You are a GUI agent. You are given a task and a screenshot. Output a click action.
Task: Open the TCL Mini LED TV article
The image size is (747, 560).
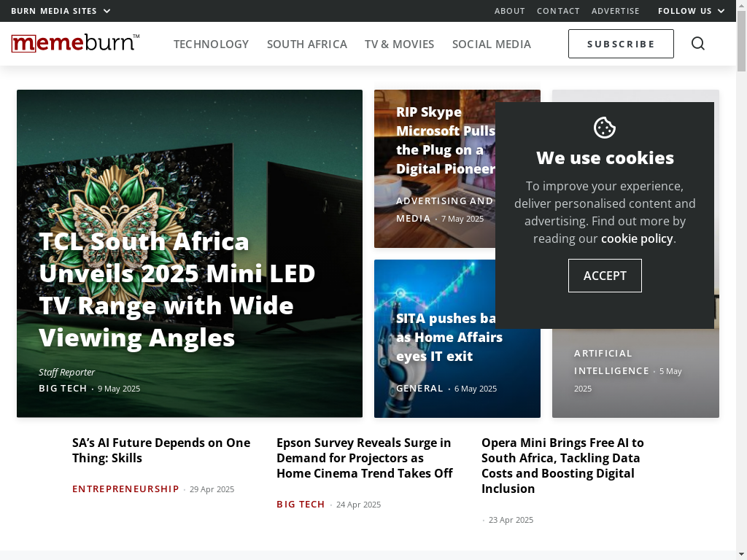(177, 289)
